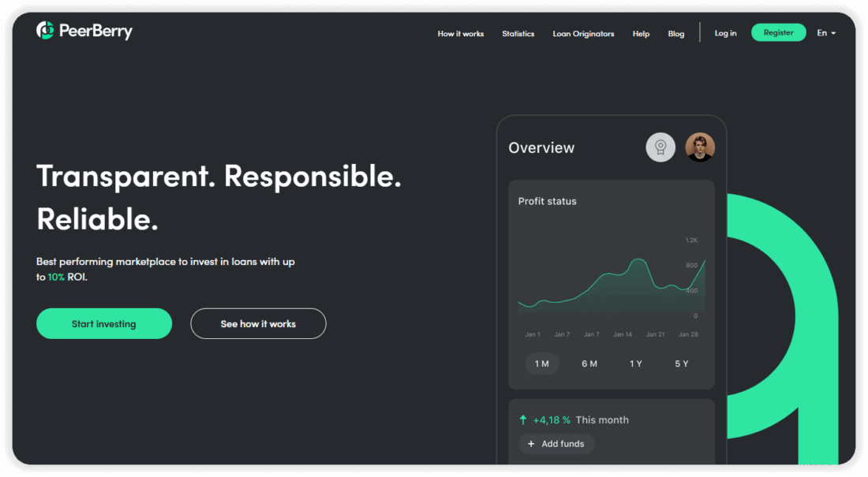Open Loan Originators in navigation
The image size is (868, 477).
pos(583,34)
